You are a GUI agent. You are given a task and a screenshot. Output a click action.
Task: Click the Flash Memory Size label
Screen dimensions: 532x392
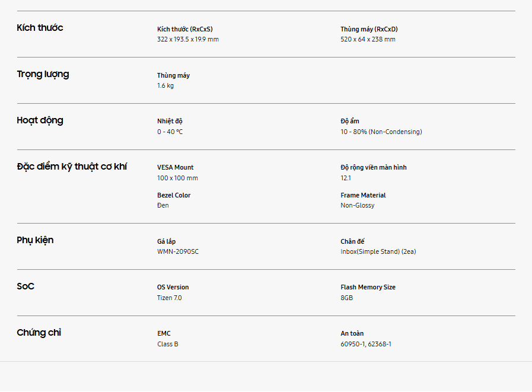tap(368, 287)
